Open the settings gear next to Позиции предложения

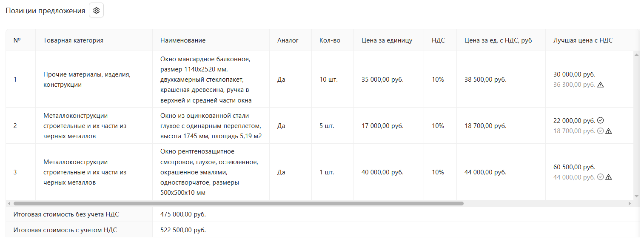[x=96, y=11]
